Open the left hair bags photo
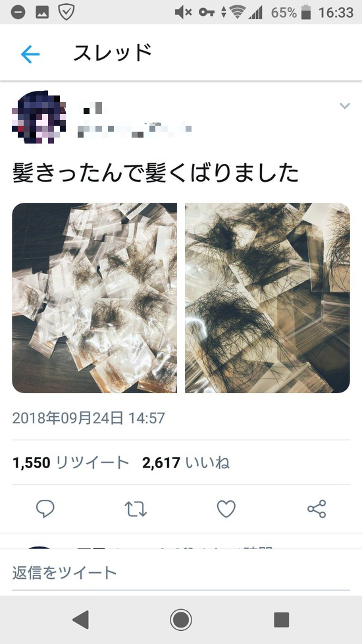This screenshot has height=644, width=362. click(94, 298)
